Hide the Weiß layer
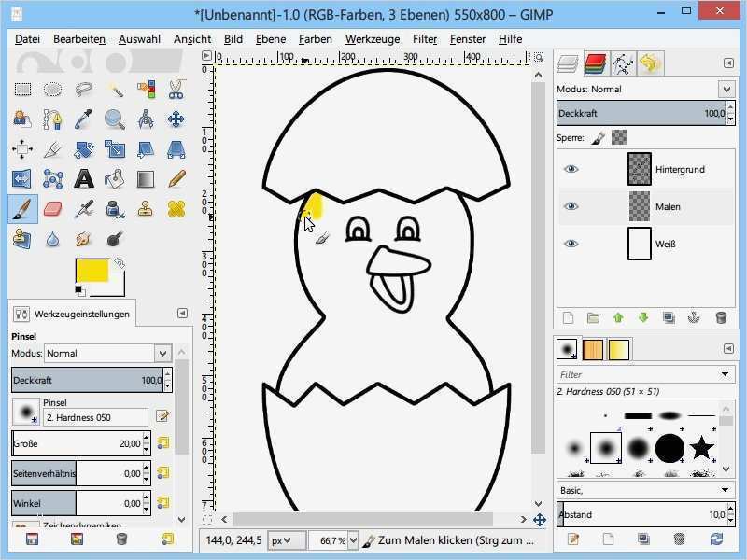Viewport: 747px width, 560px height. coord(571,244)
